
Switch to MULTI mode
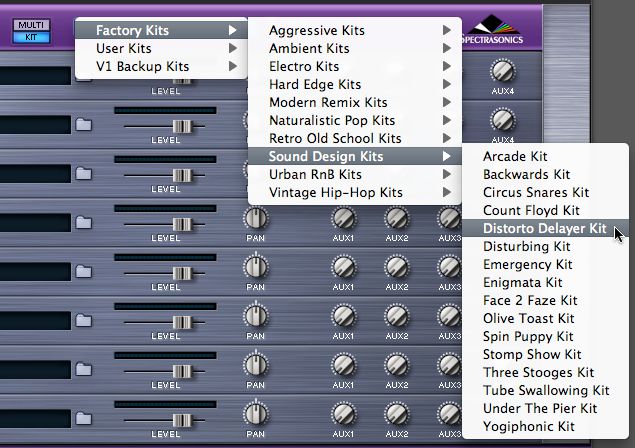[x=31, y=25]
